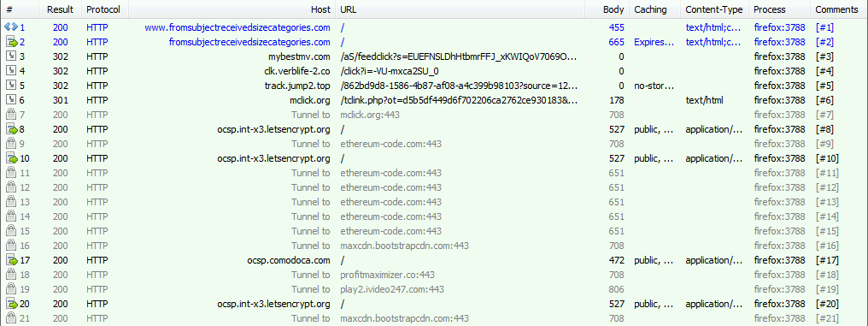The height and width of the screenshot is (326, 868).
Task: Click the 301 result code
Action: 61,100
